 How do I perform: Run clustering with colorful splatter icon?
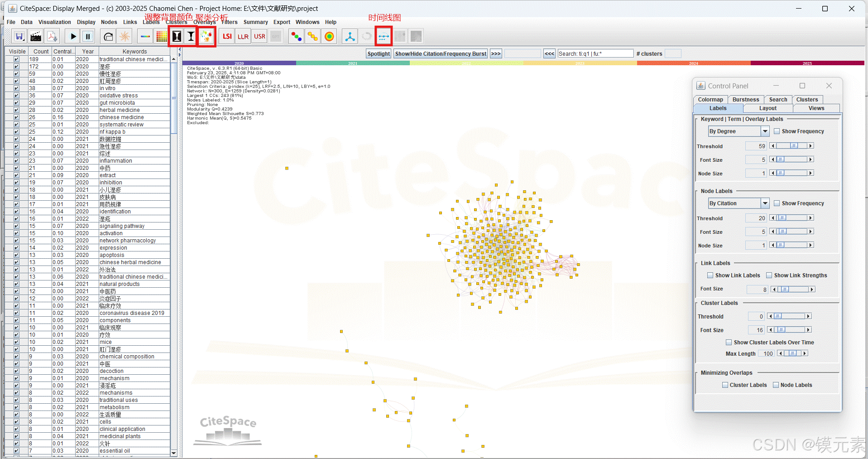click(206, 37)
